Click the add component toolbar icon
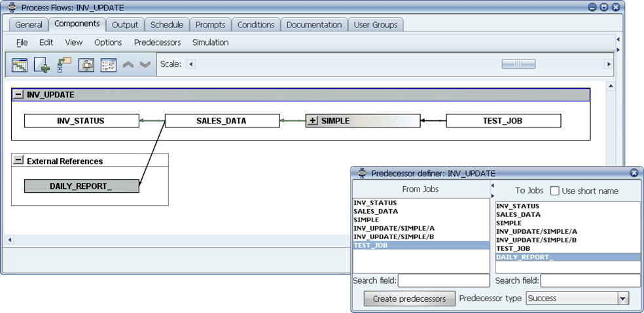The width and height of the screenshot is (644, 313). [x=42, y=65]
